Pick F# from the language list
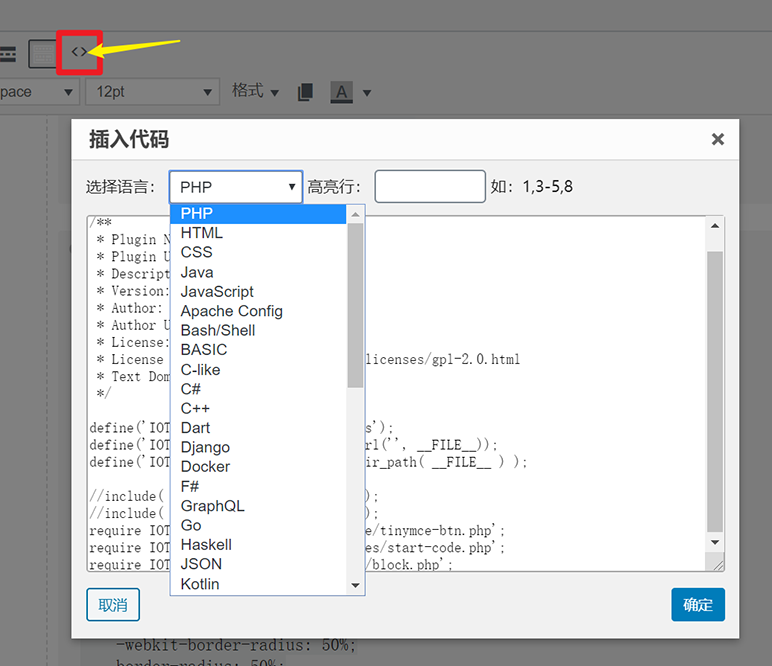 (x=258, y=486)
